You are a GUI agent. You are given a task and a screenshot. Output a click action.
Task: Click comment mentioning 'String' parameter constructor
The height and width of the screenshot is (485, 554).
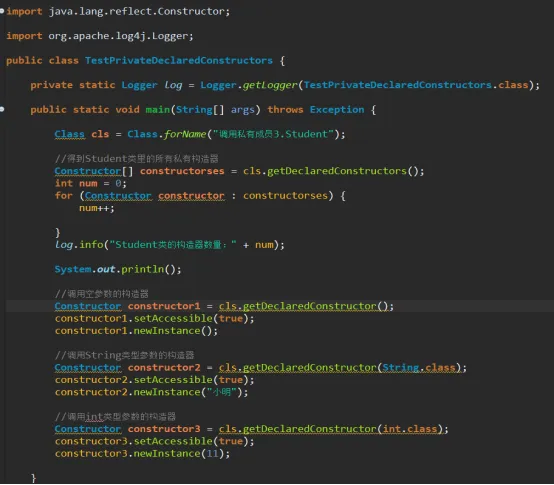(124, 355)
